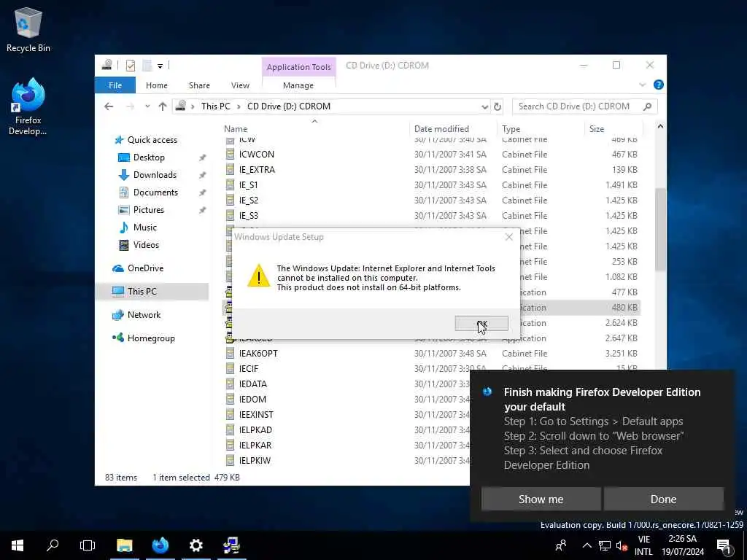
Task: Open the Recycle Bin desktop icon
Action: (x=28, y=30)
